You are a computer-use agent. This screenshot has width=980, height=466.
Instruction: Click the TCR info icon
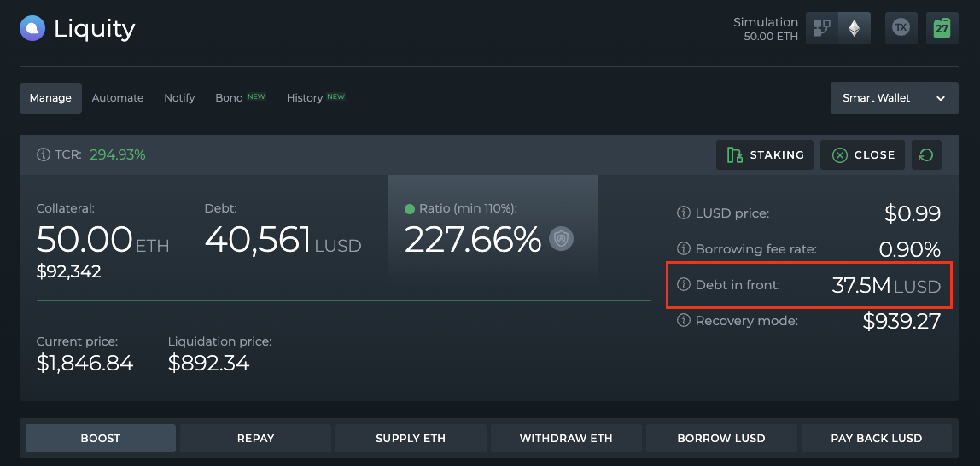tap(44, 154)
